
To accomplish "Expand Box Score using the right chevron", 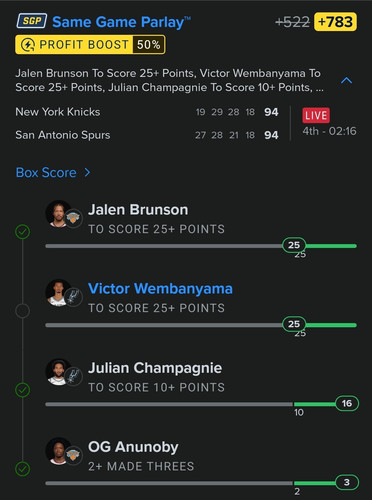I will pyautogui.click(x=87, y=173).
